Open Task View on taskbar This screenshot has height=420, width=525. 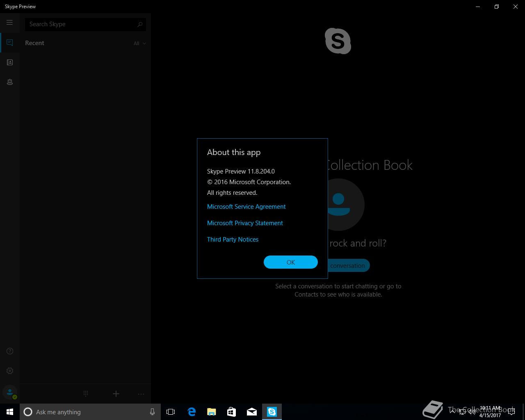171,412
